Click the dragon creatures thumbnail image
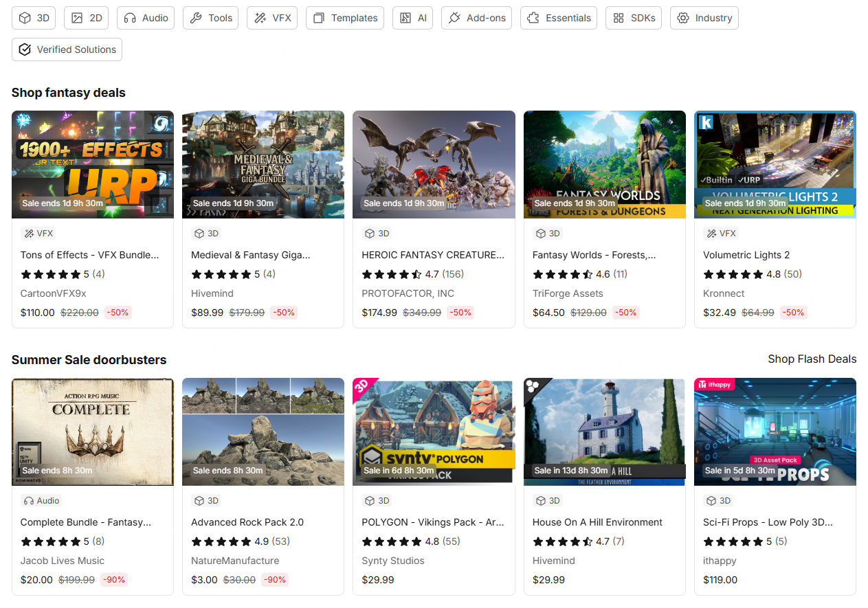The width and height of the screenshot is (868, 608). coord(434,165)
